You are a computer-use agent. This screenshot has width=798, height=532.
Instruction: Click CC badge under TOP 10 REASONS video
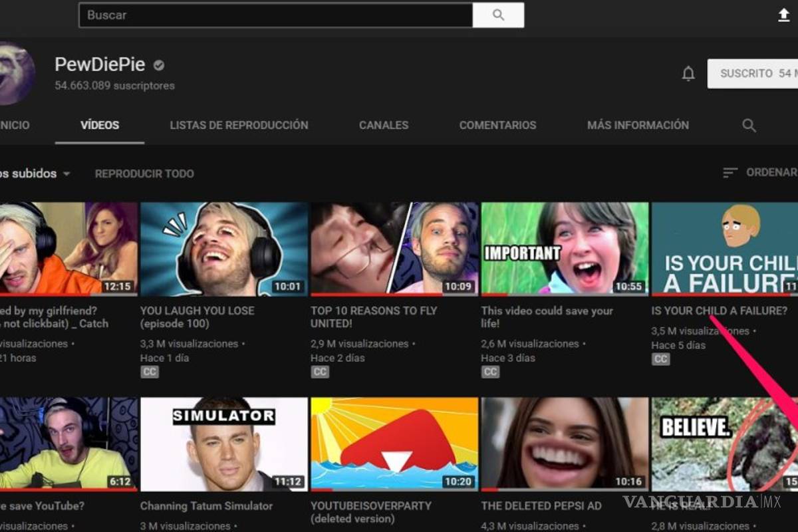click(320, 372)
